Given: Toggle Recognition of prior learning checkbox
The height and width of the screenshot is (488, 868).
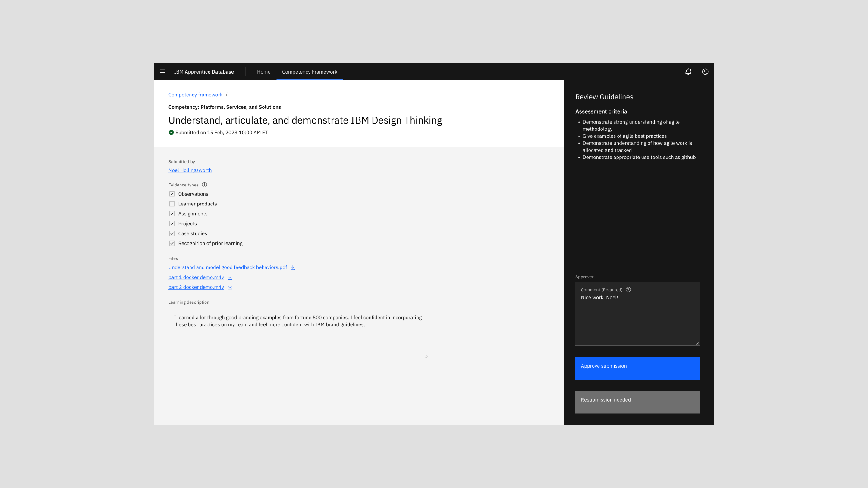Looking at the screenshot, I should click(x=172, y=243).
